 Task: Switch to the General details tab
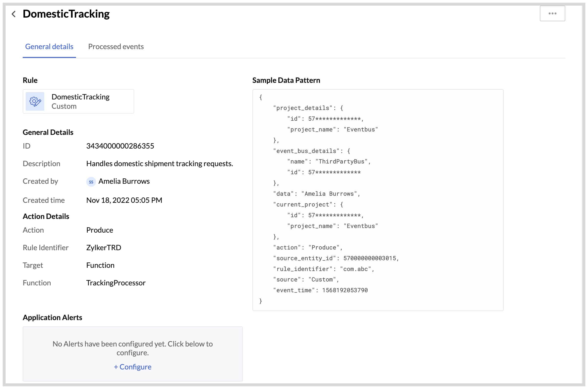(x=49, y=46)
